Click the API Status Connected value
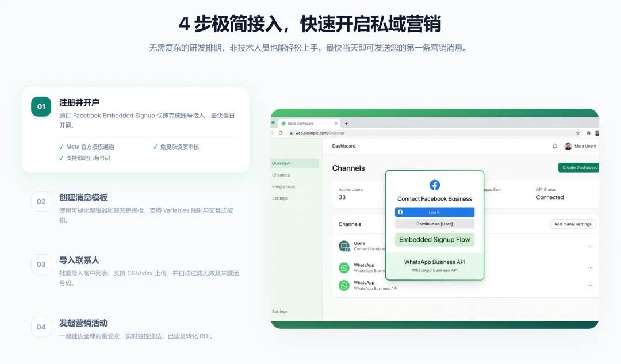Screen dimensions: 621x364 point(550,197)
